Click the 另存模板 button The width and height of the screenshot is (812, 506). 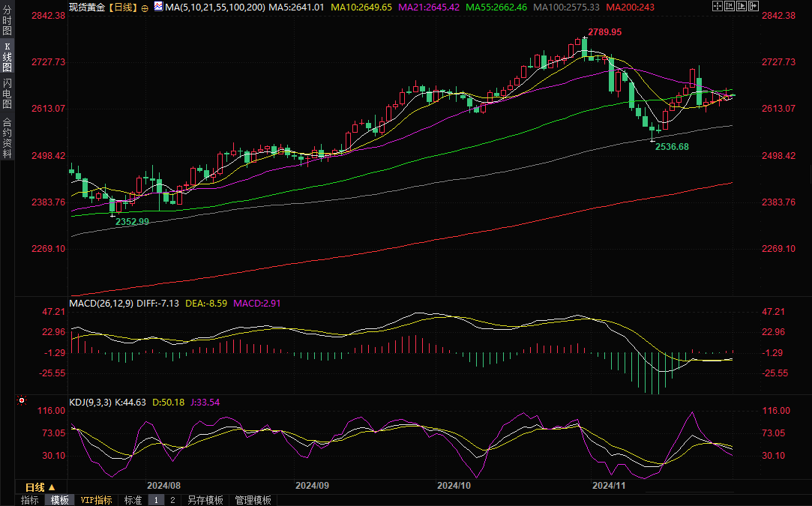(205, 500)
